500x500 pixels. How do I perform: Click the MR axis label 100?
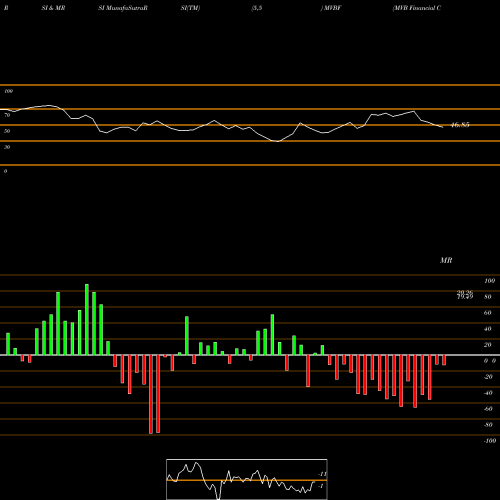tap(489, 281)
